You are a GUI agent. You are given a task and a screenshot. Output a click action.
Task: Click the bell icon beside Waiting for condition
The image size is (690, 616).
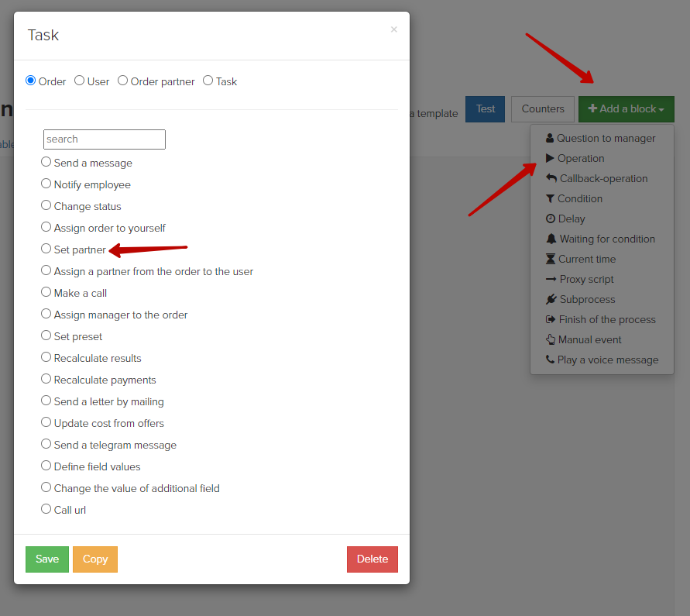pos(551,239)
